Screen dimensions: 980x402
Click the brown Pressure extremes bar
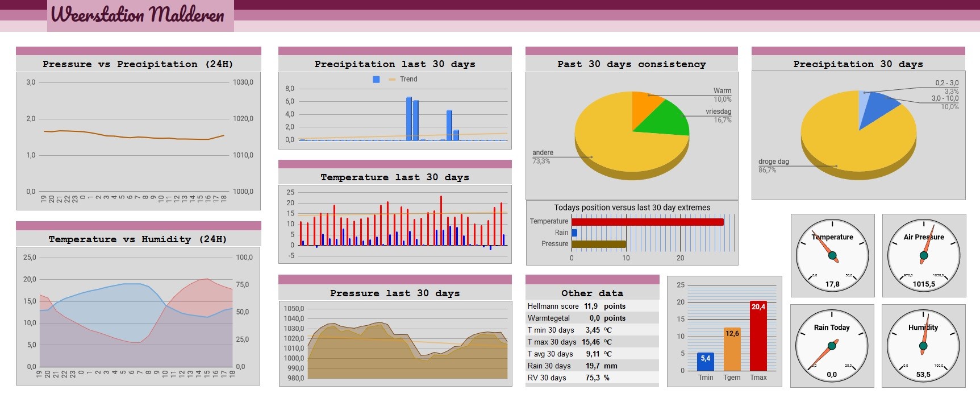click(x=599, y=244)
